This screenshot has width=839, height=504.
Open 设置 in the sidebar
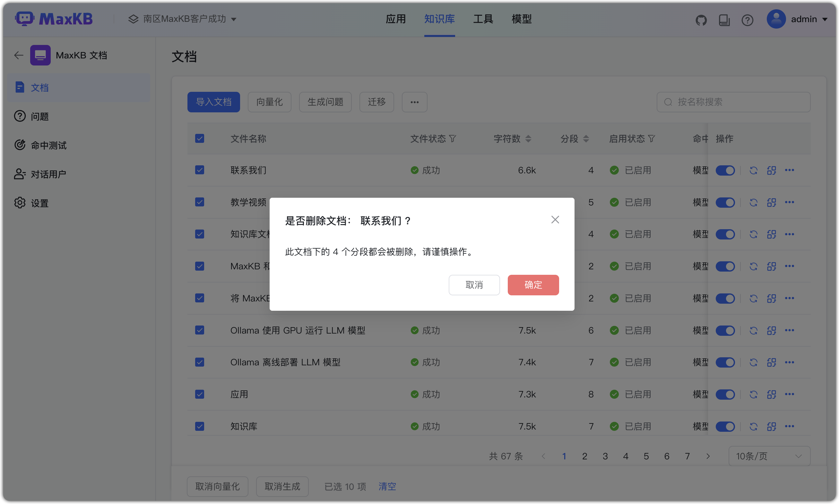(78, 203)
